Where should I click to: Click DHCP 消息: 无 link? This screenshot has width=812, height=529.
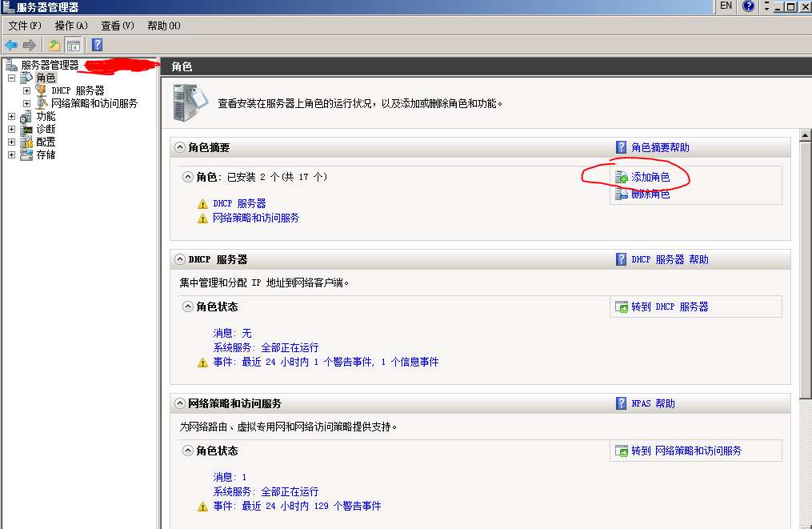tap(232, 333)
